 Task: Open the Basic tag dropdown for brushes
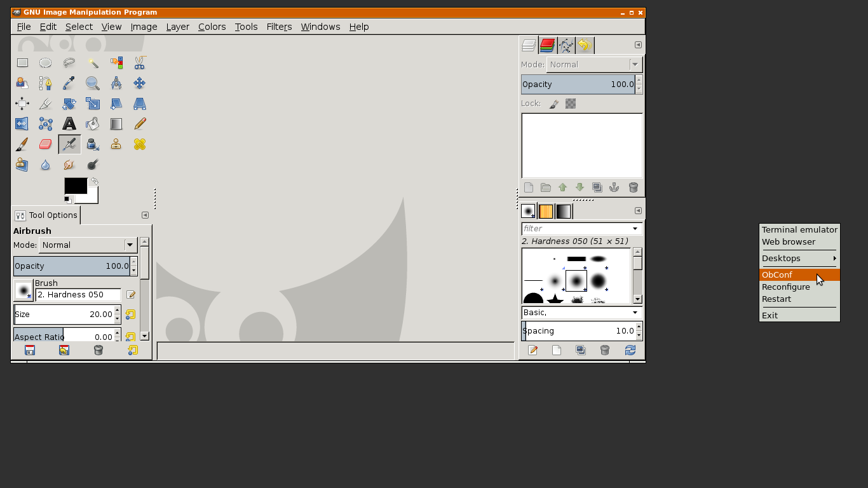coord(581,313)
